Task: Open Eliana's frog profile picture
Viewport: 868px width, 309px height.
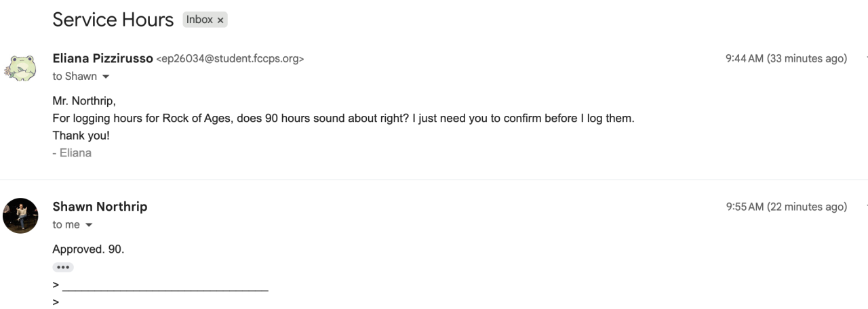Action: (20, 68)
